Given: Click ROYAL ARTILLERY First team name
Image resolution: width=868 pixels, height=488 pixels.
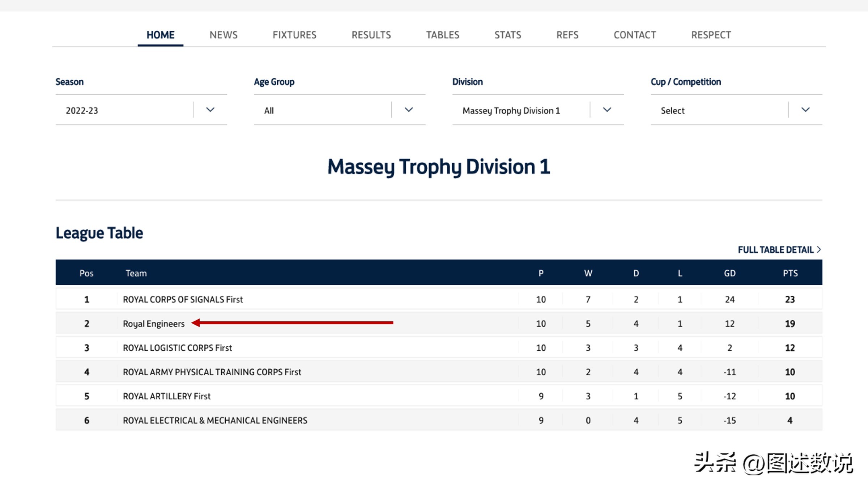Looking at the screenshot, I should pos(167,396).
